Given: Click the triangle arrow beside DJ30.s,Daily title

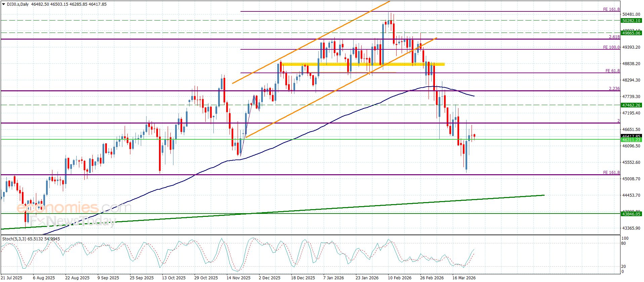Looking at the screenshot, I should point(4,4).
